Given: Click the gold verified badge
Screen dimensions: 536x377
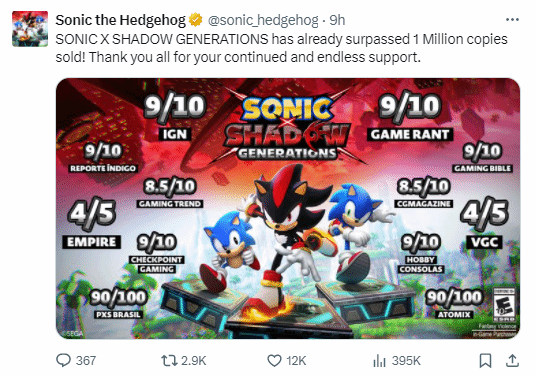Looking at the screenshot, I should point(196,20).
